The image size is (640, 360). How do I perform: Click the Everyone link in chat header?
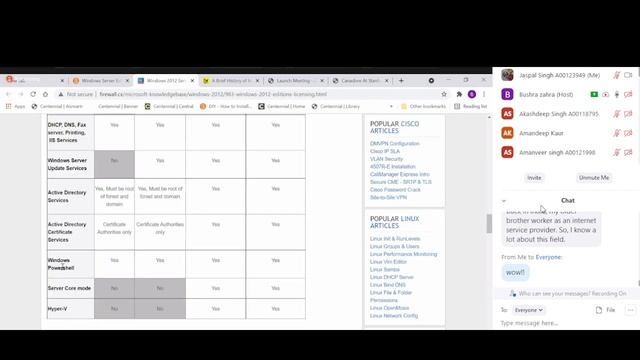tap(549, 257)
